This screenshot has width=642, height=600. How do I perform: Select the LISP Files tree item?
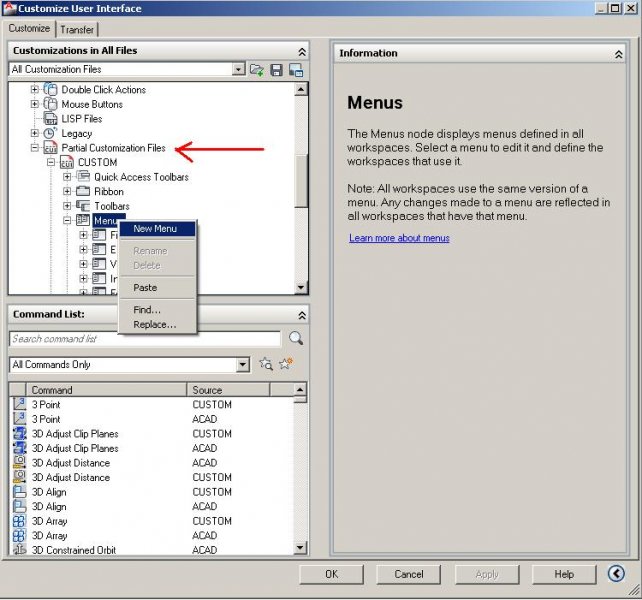[x=81, y=119]
